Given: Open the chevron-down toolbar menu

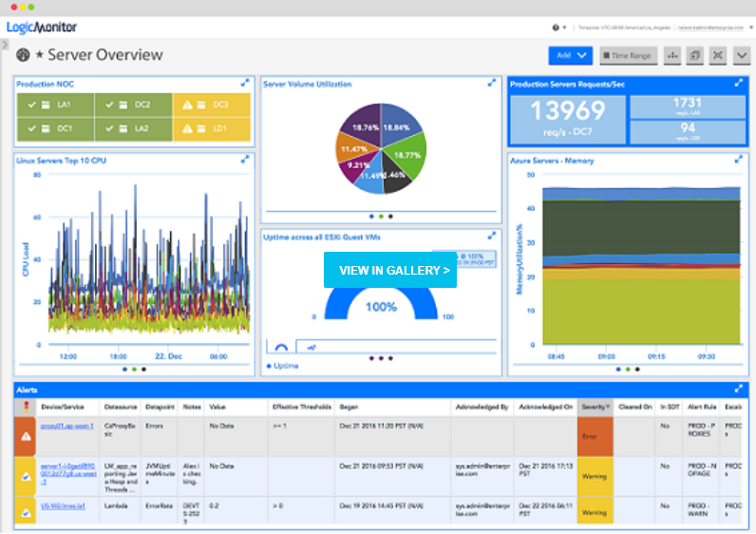Looking at the screenshot, I should [x=741, y=56].
